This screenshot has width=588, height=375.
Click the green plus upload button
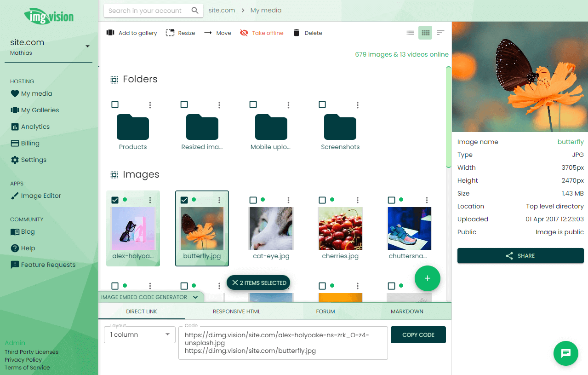[427, 278]
